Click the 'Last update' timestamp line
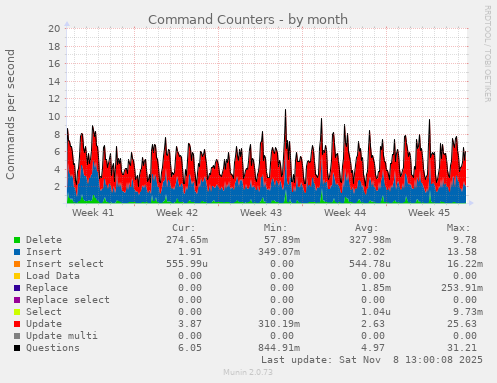This screenshot has width=497, height=383. pos(372,360)
